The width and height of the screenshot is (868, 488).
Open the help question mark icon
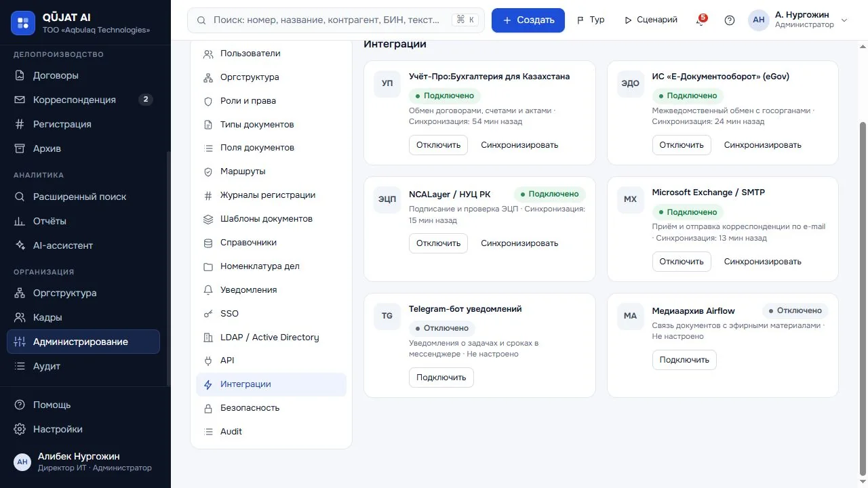tap(730, 20)
